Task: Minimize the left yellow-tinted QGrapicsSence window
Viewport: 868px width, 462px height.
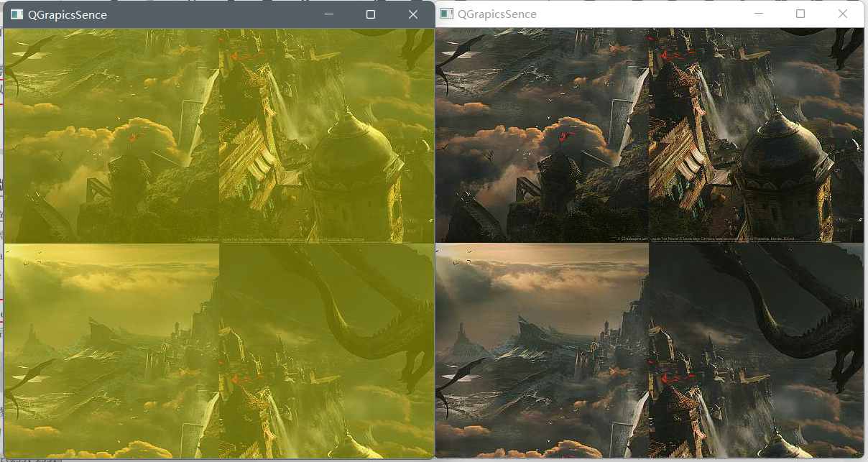Action: [x=328, y=14]
